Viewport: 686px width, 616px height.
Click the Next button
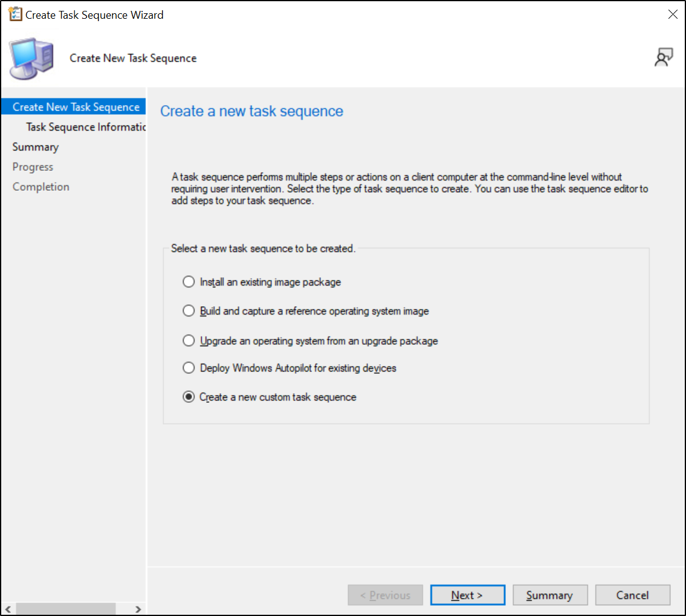click(x=467, y=595)
